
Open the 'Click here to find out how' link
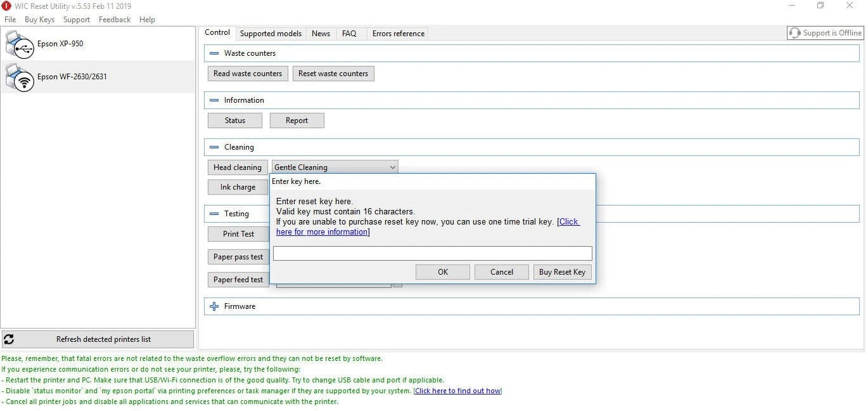(x=457, y=391)
